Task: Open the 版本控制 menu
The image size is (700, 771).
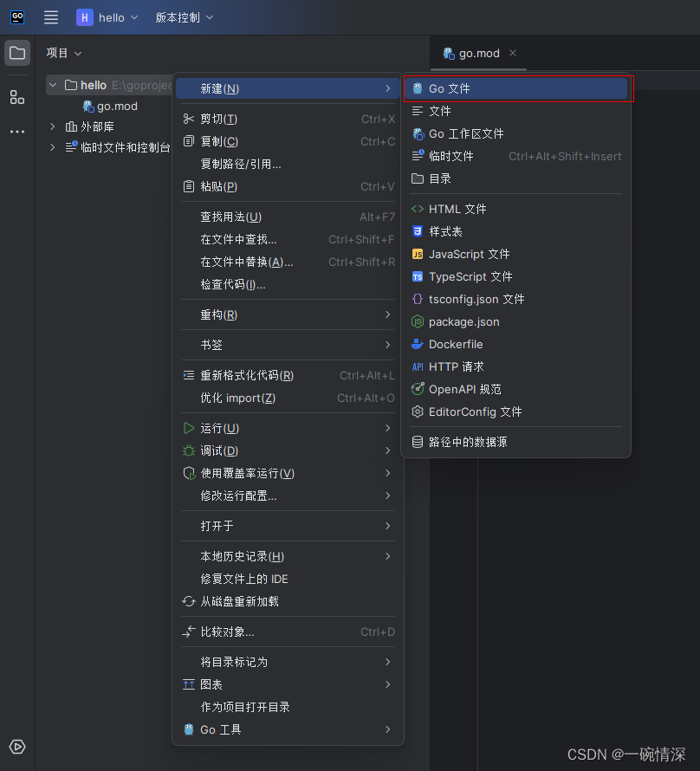Action: click(183, 16)
